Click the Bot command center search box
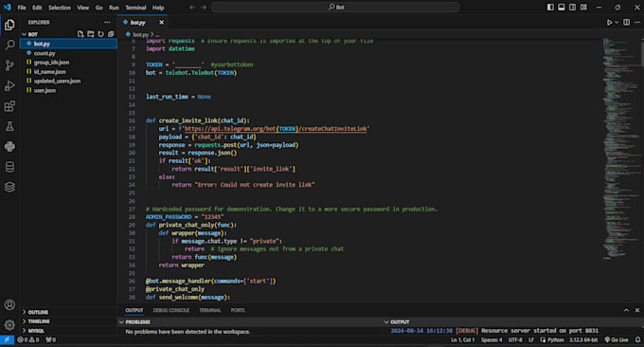 click(x=335, y=8)
